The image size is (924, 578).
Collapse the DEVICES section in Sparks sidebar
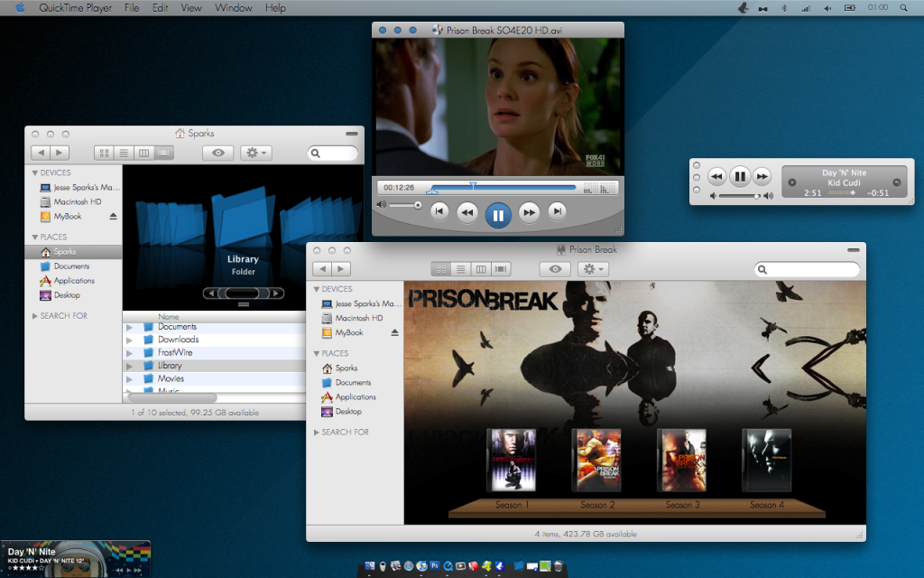(35, 172)
